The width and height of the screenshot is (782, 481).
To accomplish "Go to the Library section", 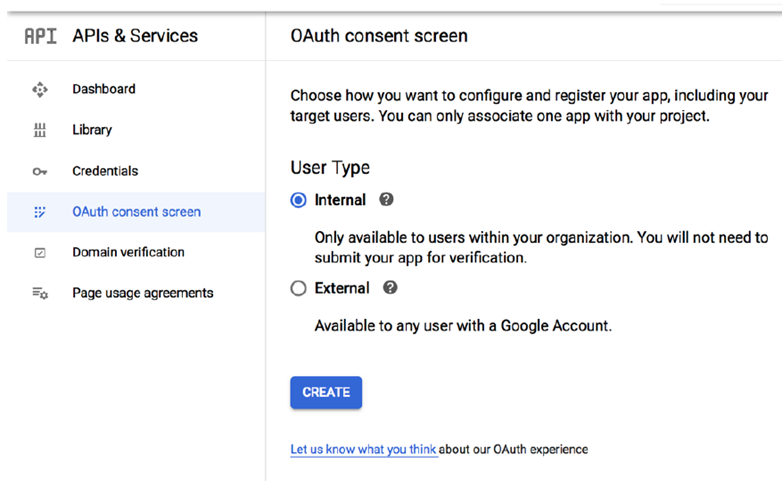I will click(x=92, y=130).
